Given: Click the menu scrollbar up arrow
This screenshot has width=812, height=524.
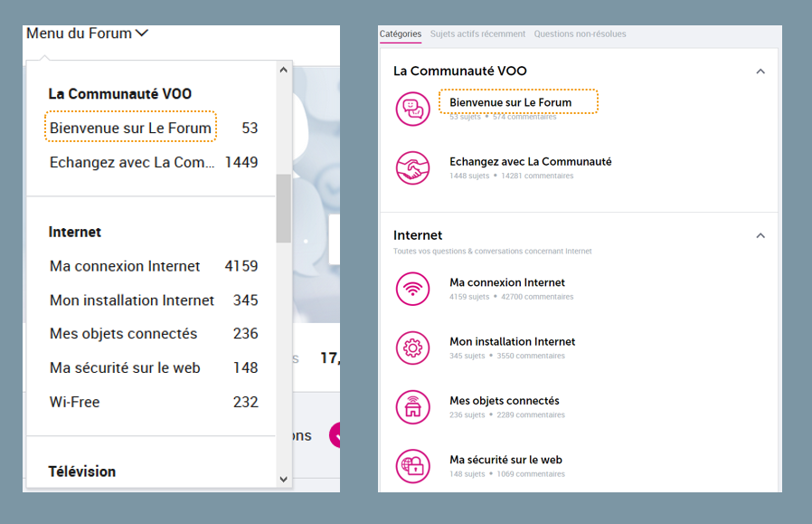Looking at the screenshot, I should pyautogui.click(x=283, y=70).
